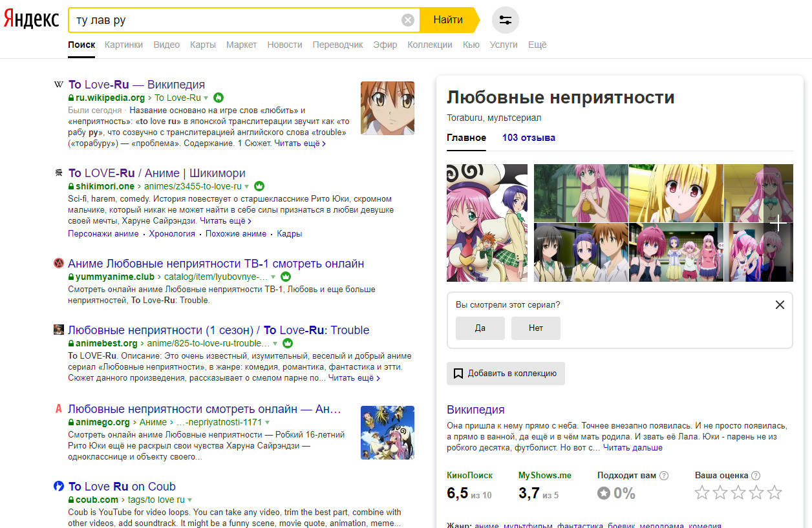
Task: Answer "Нет" to watched series question
Action: click(x=535, y=328)
